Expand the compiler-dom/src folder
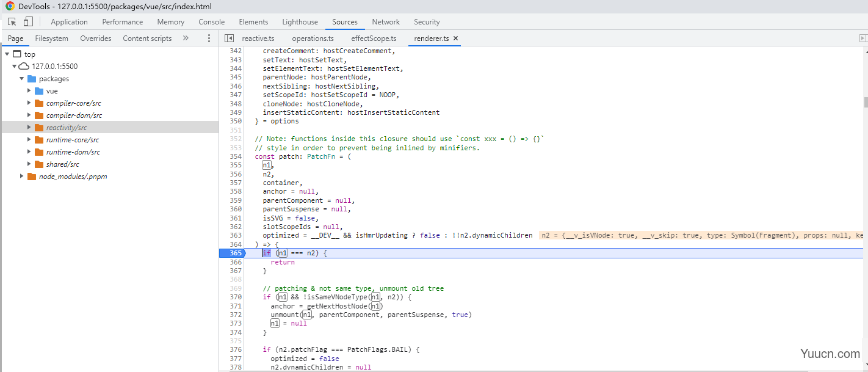This screenshot has width=868, height=372. click(29, 115)
